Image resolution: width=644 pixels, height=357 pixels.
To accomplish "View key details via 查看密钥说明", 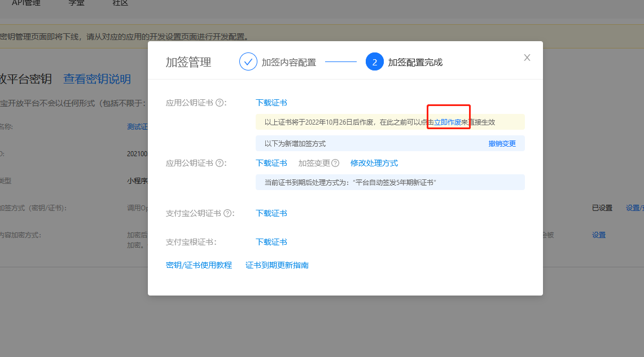I will pos(96,79).
